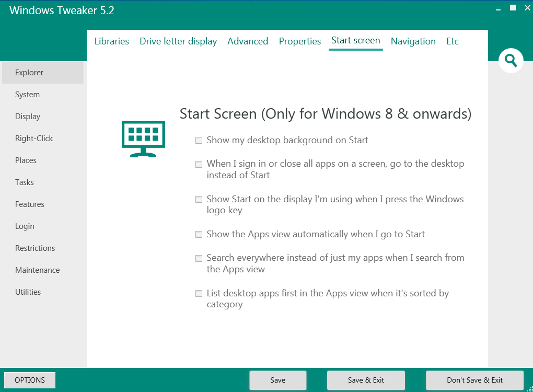Click the Start screen monitor icon
Image resolution: width=533 pixels, height=392 pixels.
(x=144, y=139)
